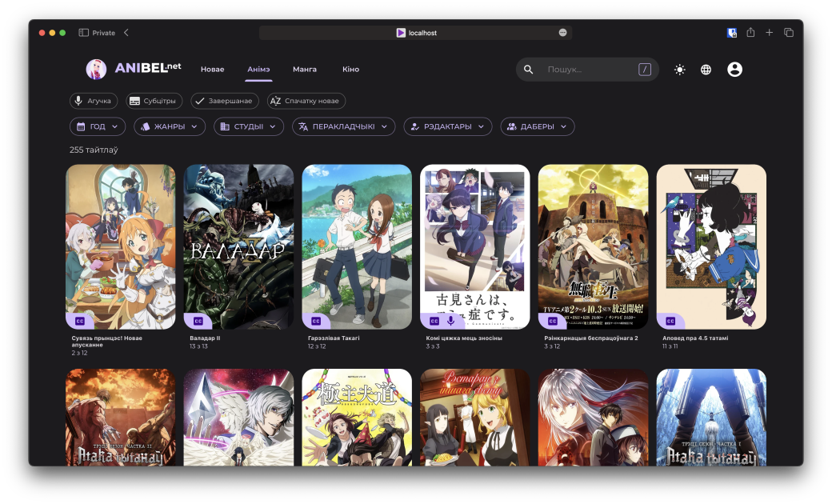Click the search magnifier icon

coord(528,70)
